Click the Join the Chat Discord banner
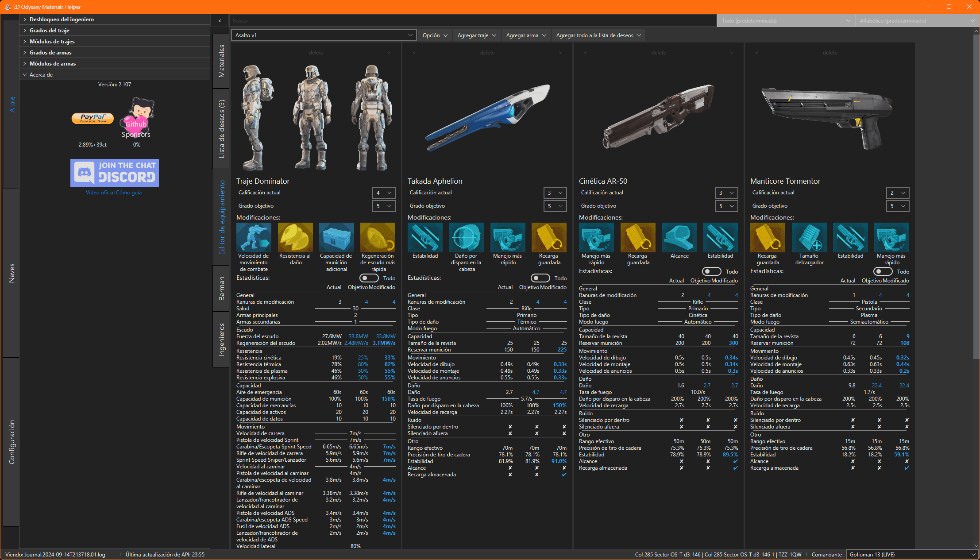 (x=114, y=173)
